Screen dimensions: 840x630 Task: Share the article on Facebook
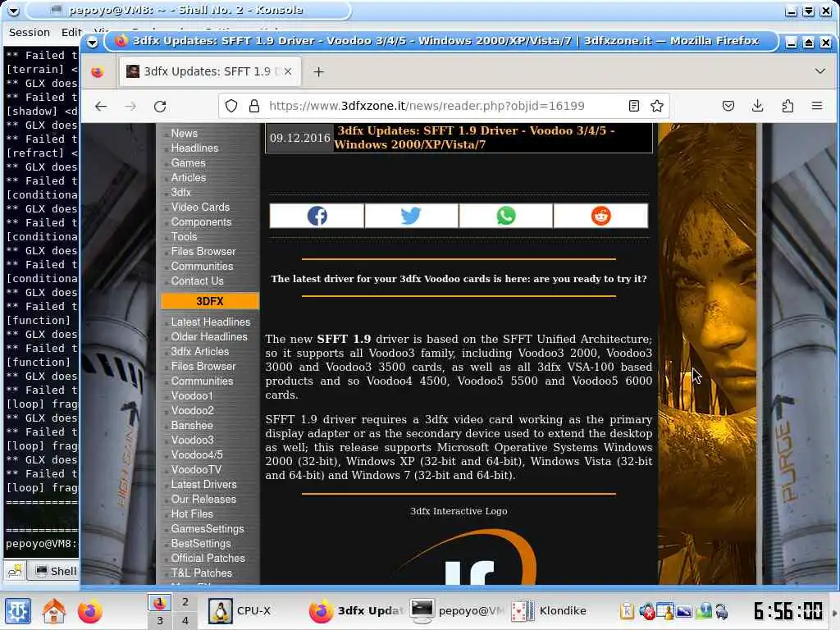click(317, 216)
